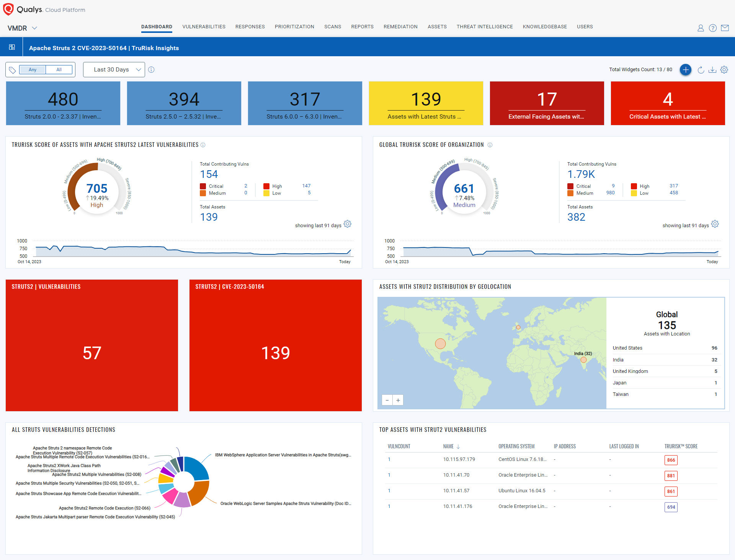The image size is (735, 560).
Task: Switch to the VULNERABILITIES tab
Action: 203,26
